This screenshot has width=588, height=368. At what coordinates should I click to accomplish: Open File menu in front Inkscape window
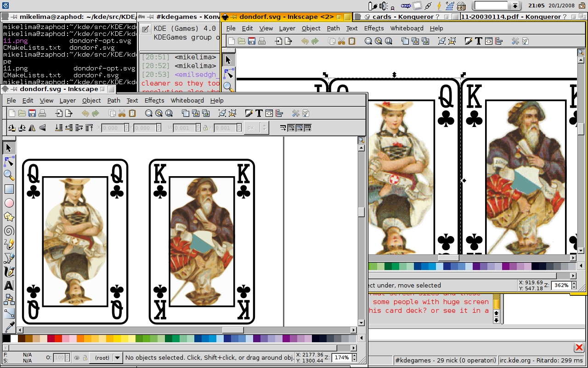(11, 100)
